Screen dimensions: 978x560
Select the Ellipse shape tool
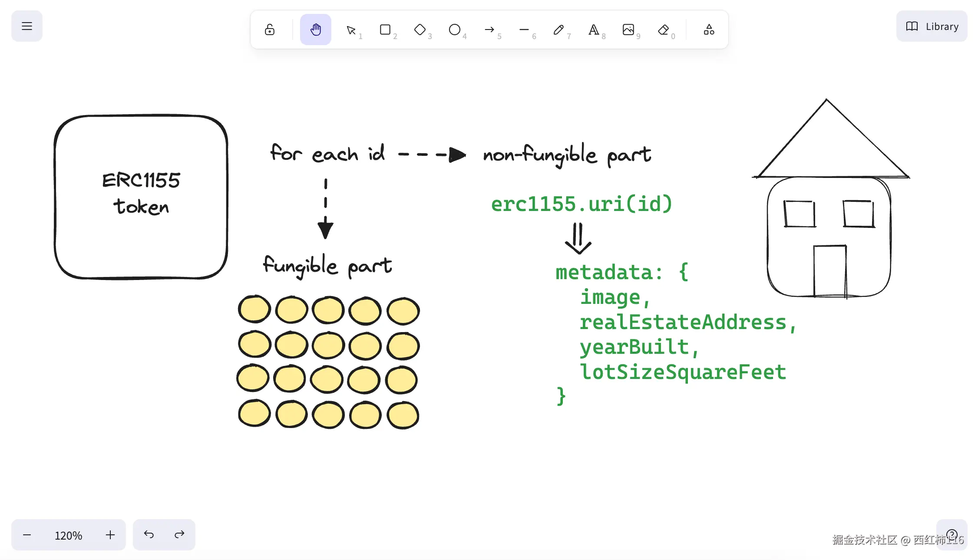pos(455,30)
